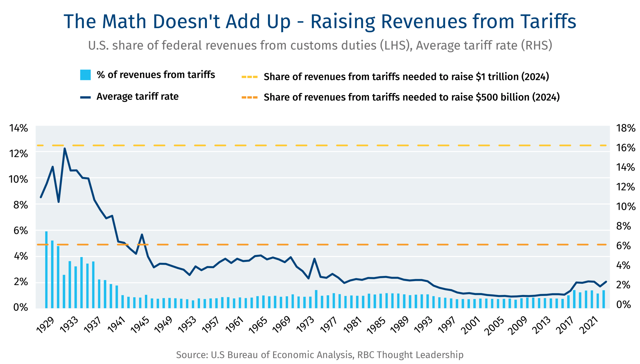Screen dimensions: 640x364
Task: Click the orange dashed $500 billion legend marker
Action: tap(249, 97)
